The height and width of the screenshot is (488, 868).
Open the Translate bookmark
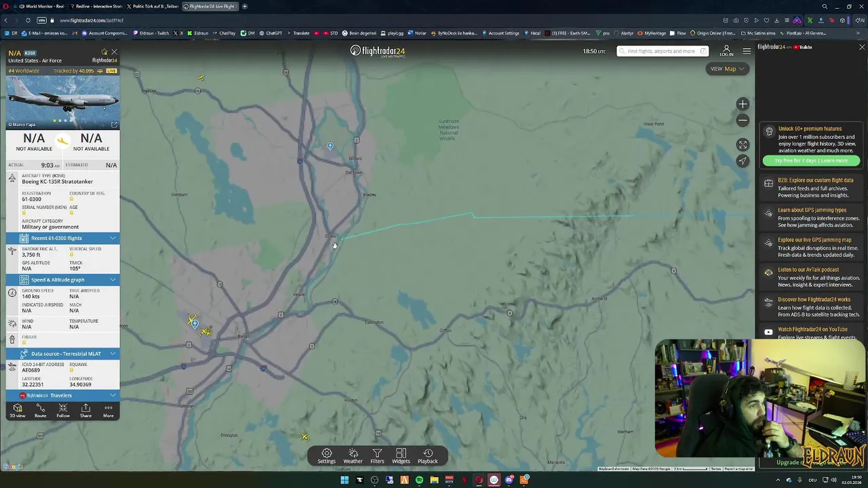(298, 33)
